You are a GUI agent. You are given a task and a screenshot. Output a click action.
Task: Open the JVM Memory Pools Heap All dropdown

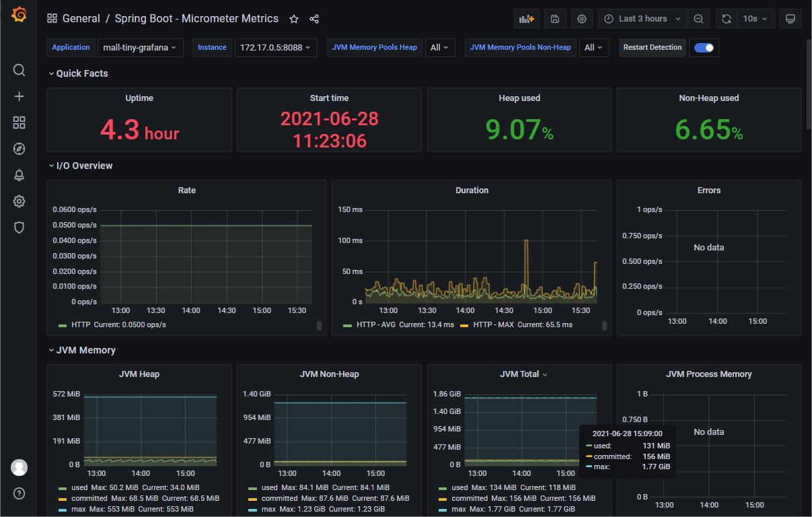[x=440, y=48]
